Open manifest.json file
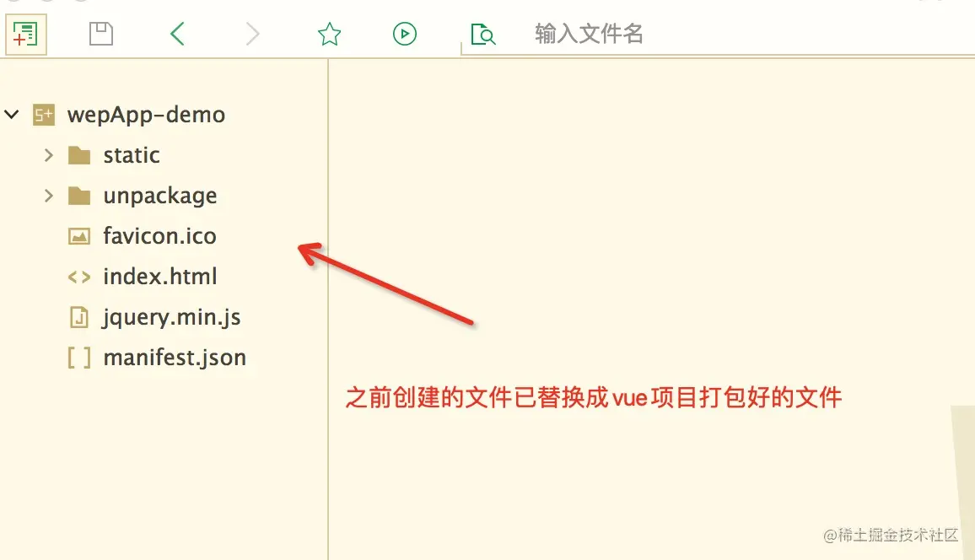 175,358
